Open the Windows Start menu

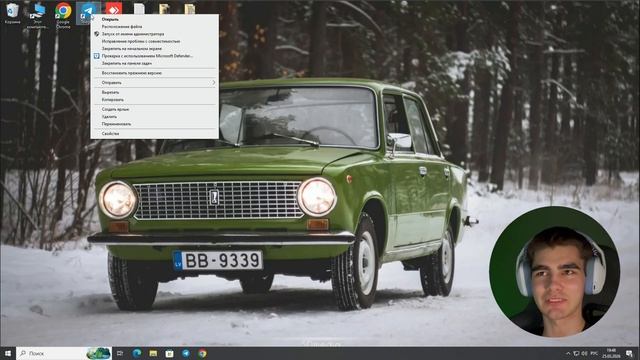8,353
